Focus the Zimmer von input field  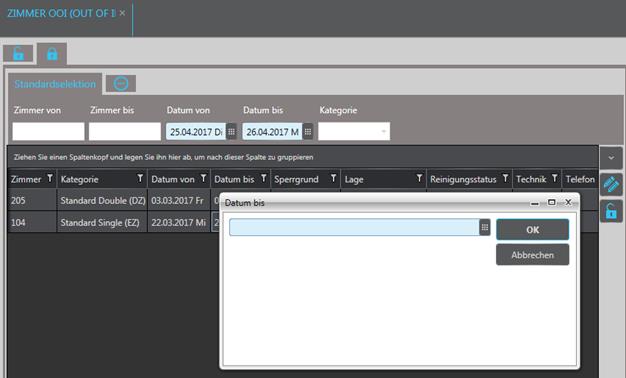click(x=48, y=131)
